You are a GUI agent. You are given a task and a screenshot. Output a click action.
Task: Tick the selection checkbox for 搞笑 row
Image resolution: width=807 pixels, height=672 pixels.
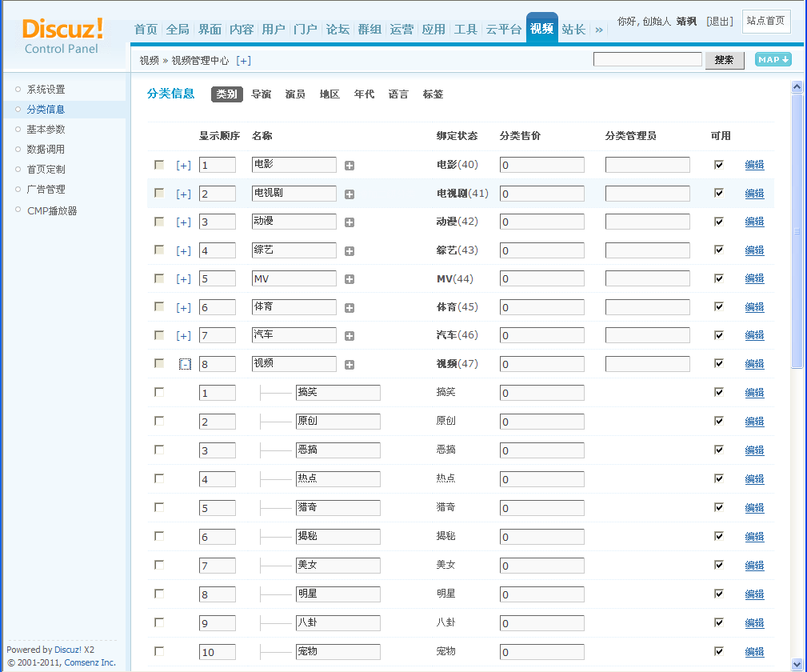click(x=159, y=392)
